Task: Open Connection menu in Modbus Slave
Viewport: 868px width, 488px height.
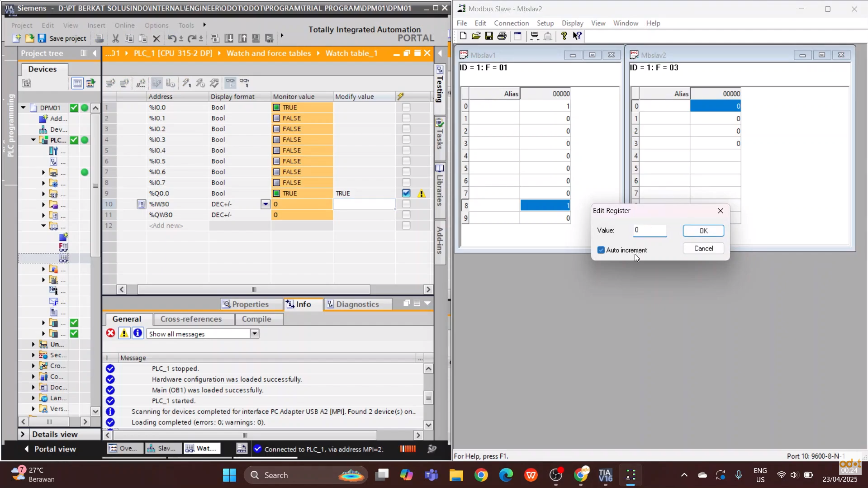Action: [511, 23]
